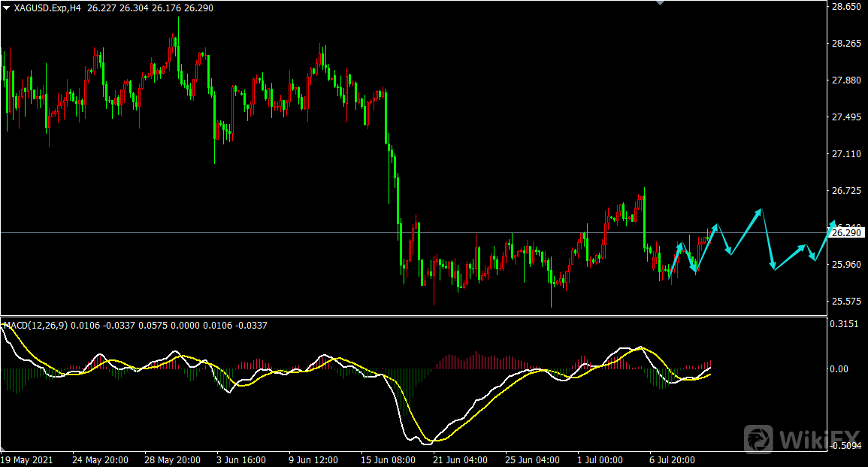The width and height of the screenshot is (868, 467).
Task: Click the 25.575 price axis label
Action: tap(846, 302)
